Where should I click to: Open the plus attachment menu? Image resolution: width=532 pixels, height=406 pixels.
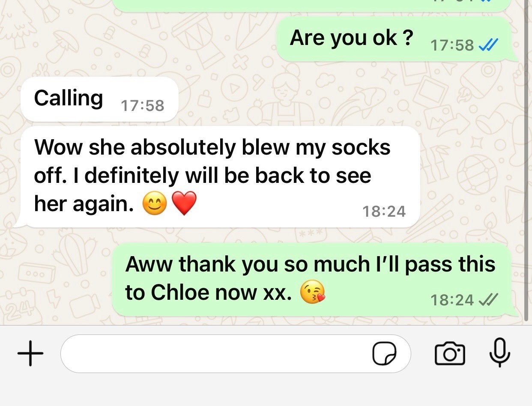(30, 353)
